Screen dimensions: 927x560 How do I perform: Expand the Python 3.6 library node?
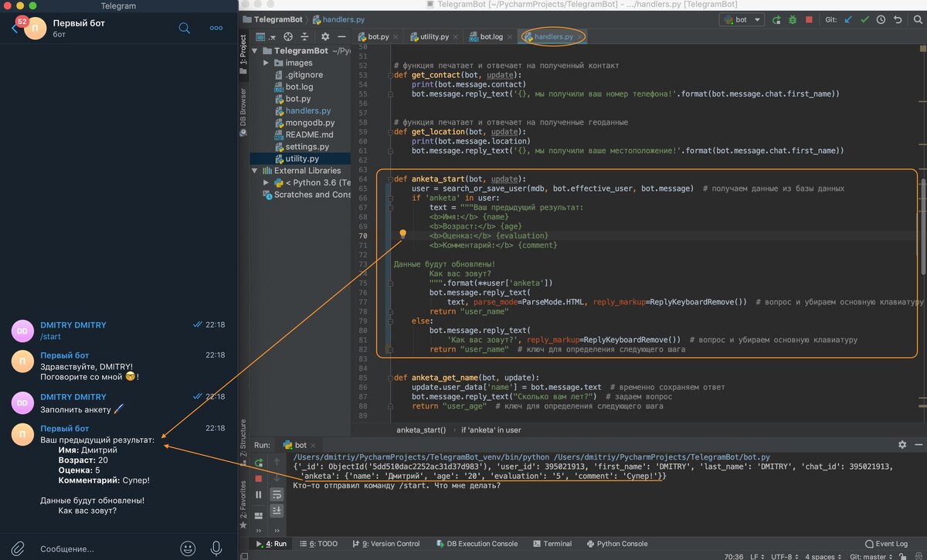tap(267, 183)
